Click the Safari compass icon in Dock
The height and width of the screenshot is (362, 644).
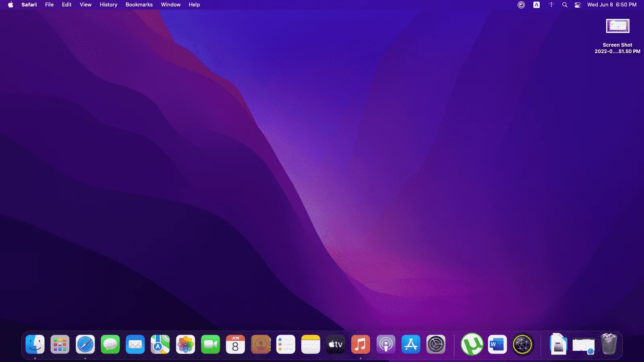[x=85, y=345]
